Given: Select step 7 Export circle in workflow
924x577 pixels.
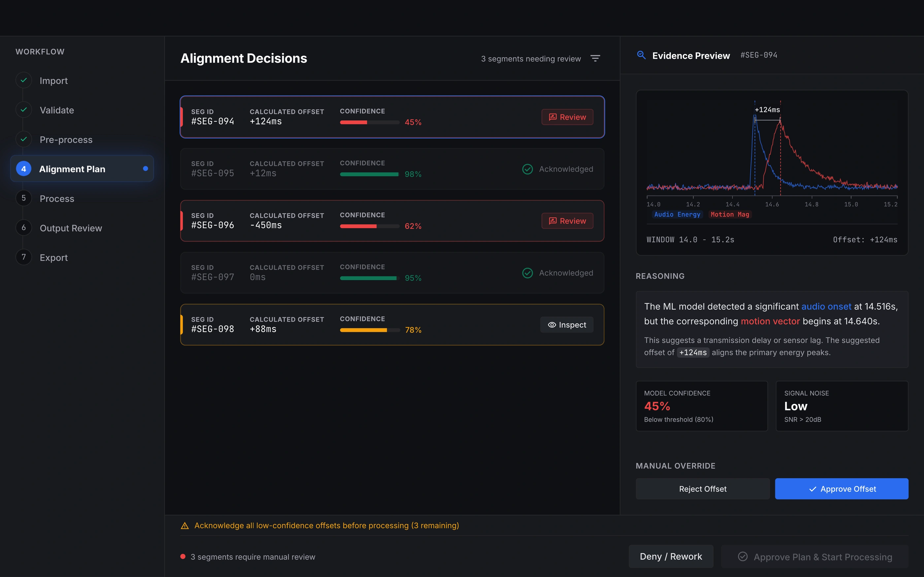Looking at the screenshot, I should coord(24,257).
